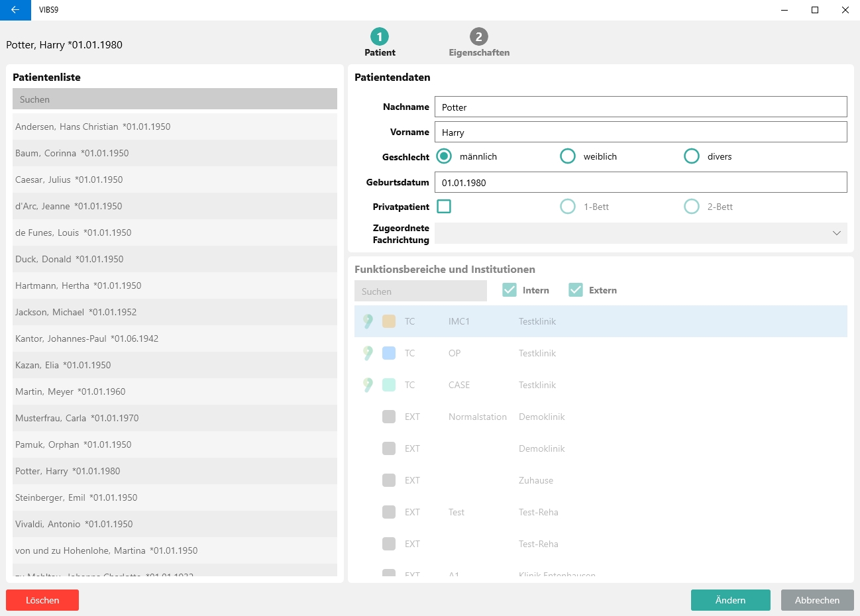
Task: Click the orange color square for IMC1
Action: coord(389,321)
